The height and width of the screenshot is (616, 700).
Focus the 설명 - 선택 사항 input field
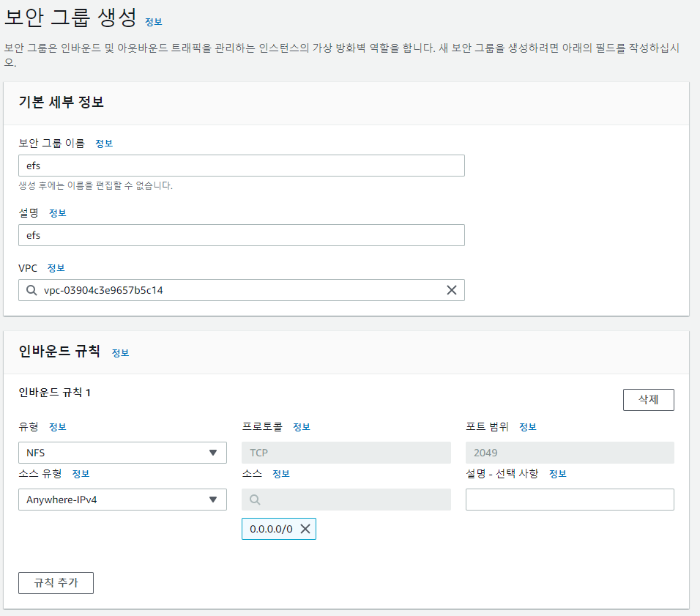click(x=570, y=500)
